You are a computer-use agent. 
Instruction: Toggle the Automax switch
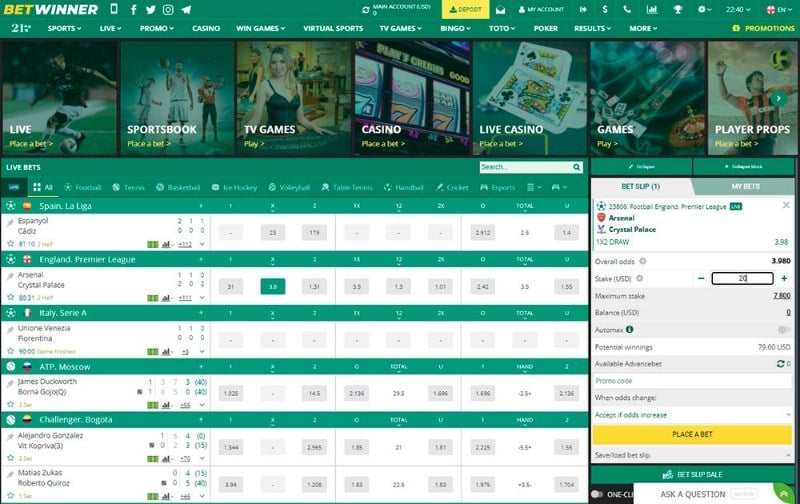point(784,330)
